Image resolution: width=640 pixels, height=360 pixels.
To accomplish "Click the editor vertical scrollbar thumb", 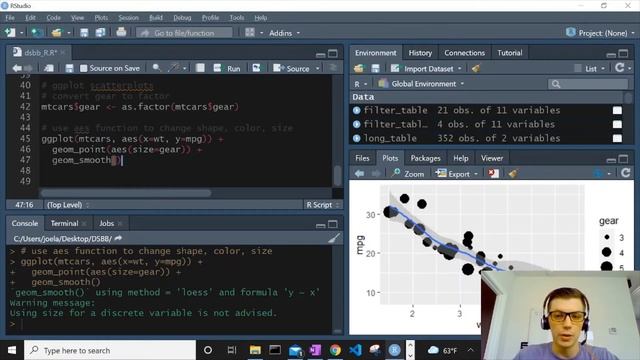I will point(338,175).
